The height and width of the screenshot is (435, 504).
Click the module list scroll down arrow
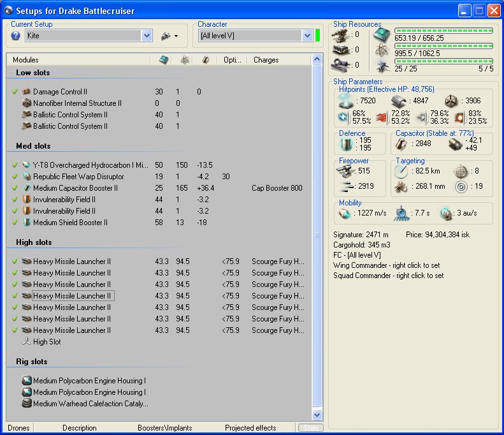pos(317,415)
